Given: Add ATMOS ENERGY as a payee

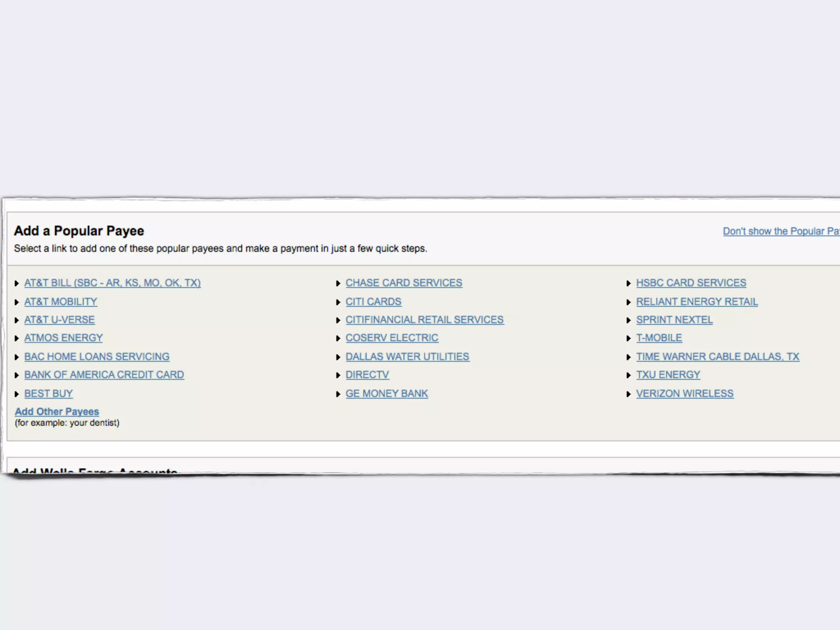Looking at the screenshot, I should 64,338.
